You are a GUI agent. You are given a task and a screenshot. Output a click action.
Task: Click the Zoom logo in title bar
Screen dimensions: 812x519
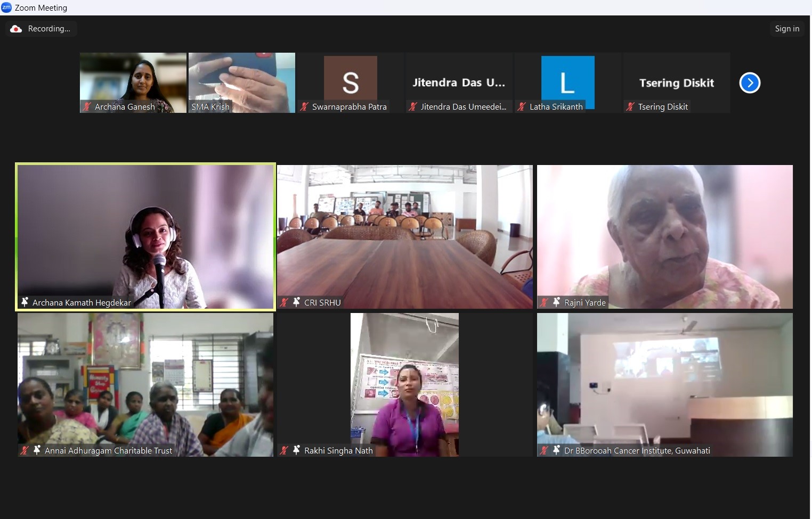(6, 7)
